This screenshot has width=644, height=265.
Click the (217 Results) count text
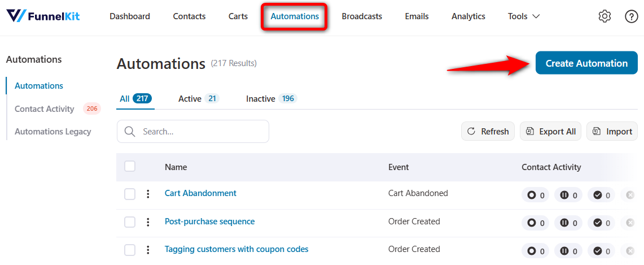coord(234,63)
